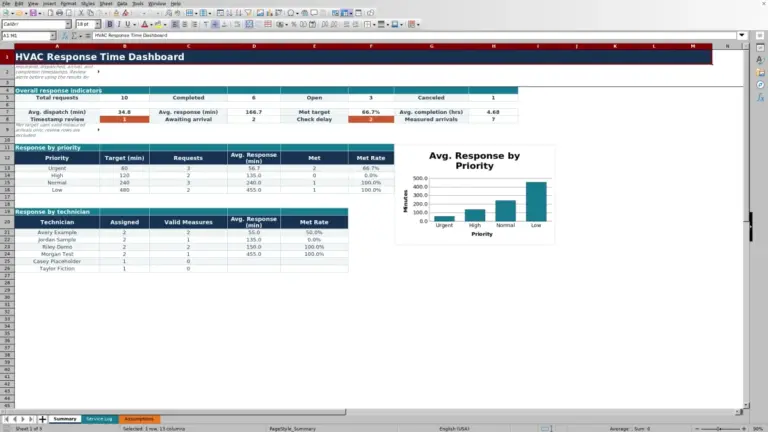Toggle Wrap Text

[x=237, y=24]
